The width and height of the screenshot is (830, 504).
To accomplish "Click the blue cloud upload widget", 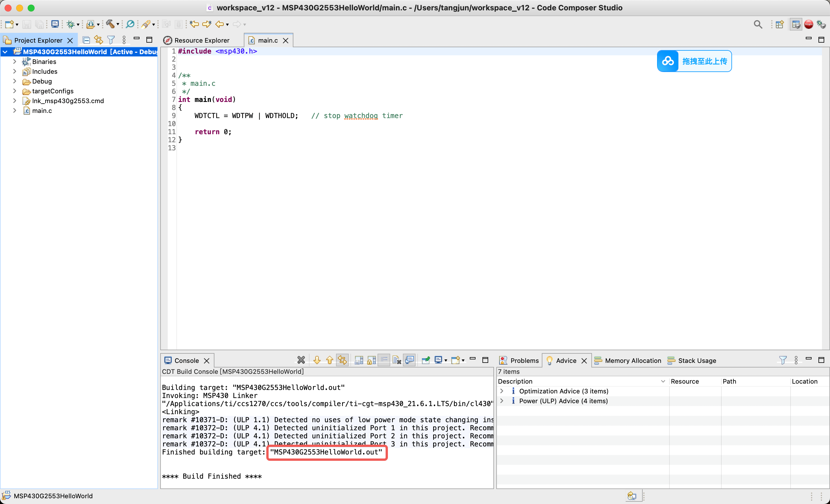I will click(x=694, y=61).
